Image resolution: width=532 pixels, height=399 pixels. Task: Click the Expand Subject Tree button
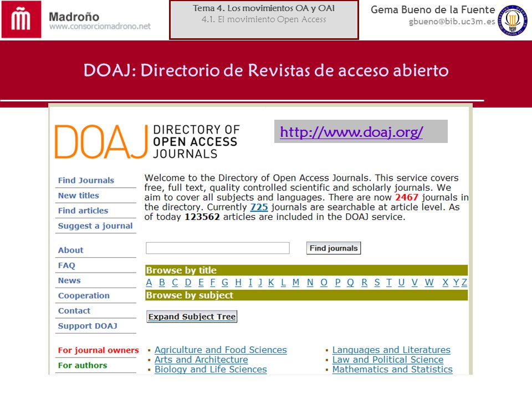coord(192,316)
